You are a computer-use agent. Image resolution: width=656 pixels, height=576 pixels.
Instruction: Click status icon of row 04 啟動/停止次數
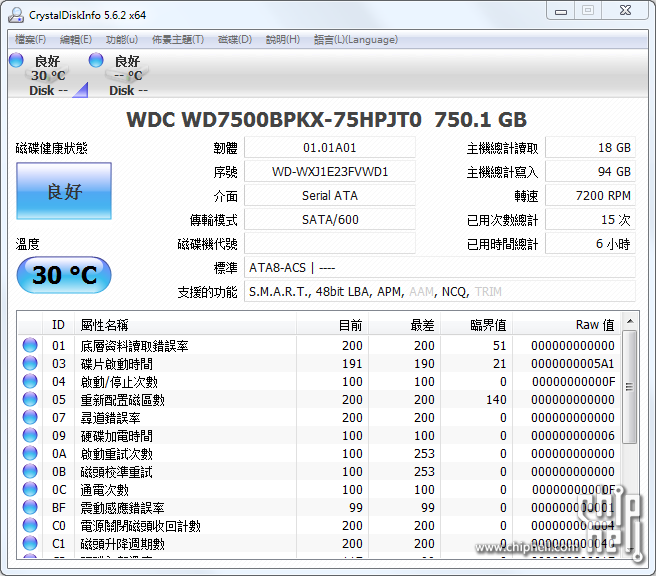point(30,381)
